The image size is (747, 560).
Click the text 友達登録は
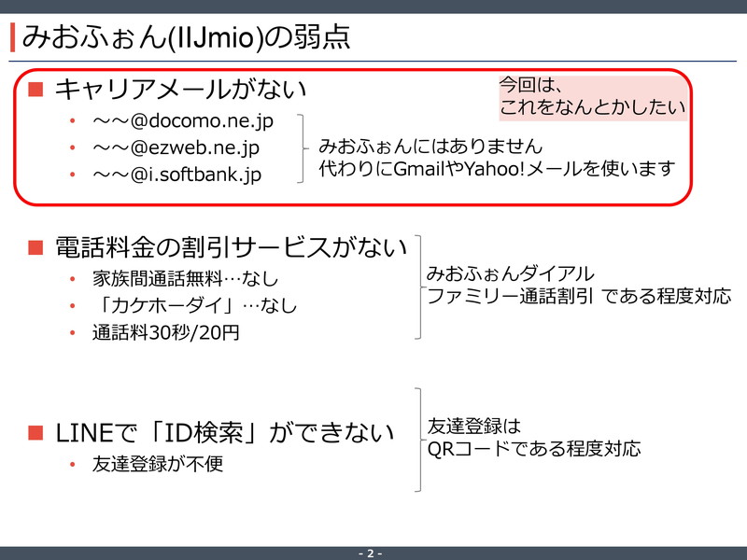click(473, 427)
